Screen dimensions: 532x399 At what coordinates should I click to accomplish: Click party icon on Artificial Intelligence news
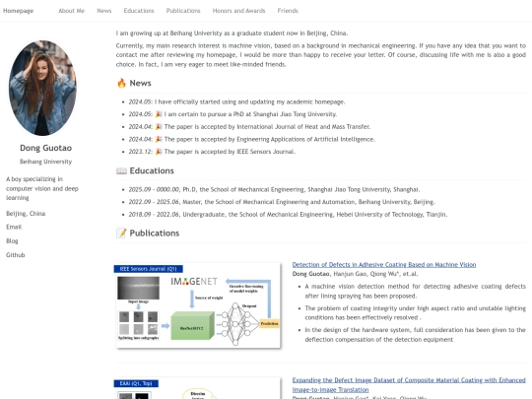(x=159, y=140)
